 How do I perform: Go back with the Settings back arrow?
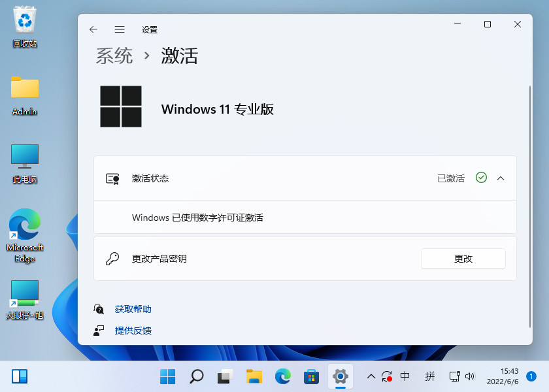pos(93,29)
